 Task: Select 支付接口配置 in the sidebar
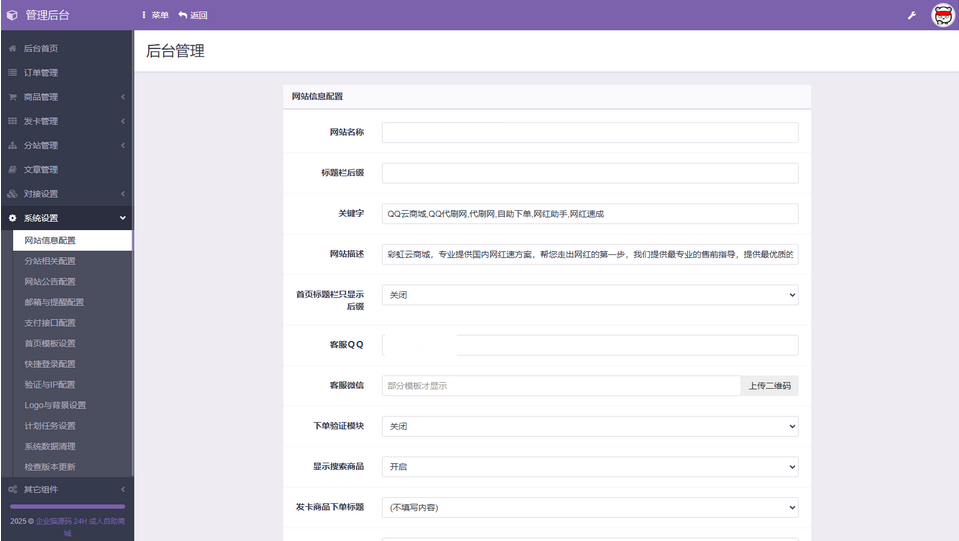pyautogui.click(x=50, y=323)
